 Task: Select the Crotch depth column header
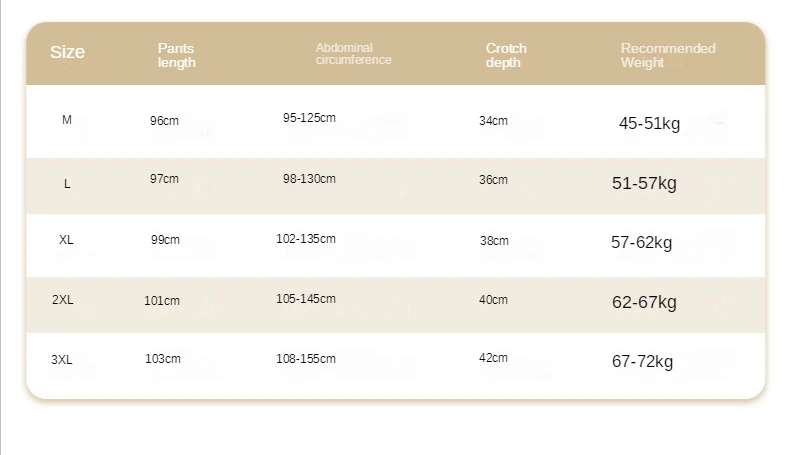point(506,55)
